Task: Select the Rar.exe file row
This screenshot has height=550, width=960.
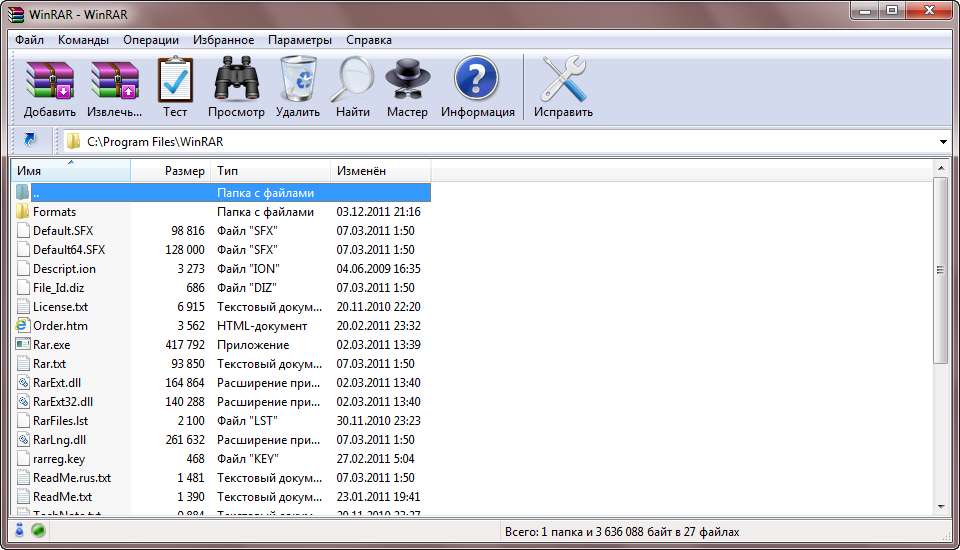Action: (50, 345)
